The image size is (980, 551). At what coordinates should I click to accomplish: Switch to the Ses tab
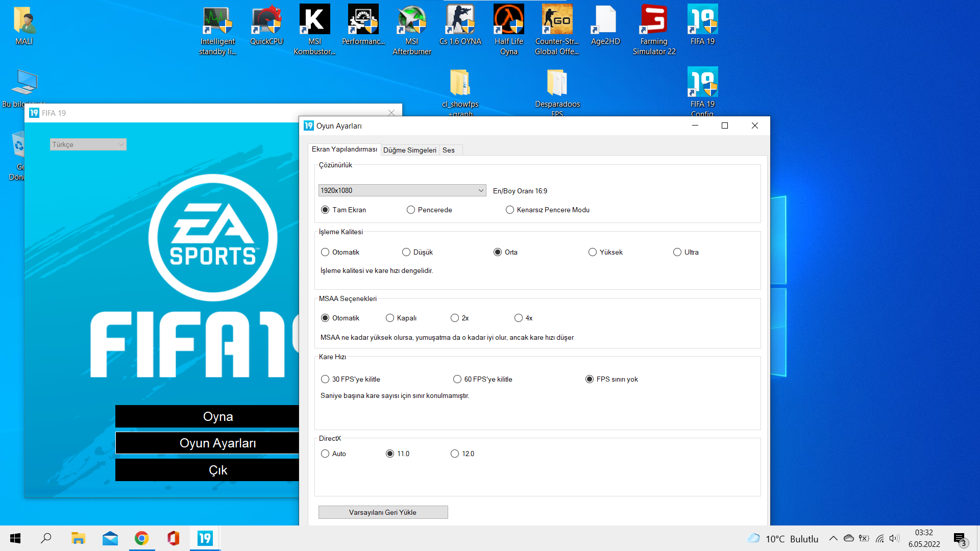[x=448, y=150]
